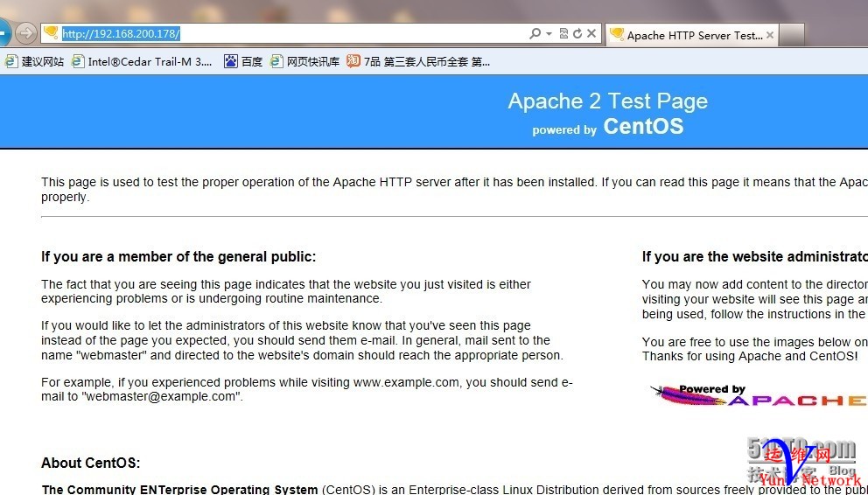
Task: Open the address bar dropdown arrow
Action: (549, 34)
